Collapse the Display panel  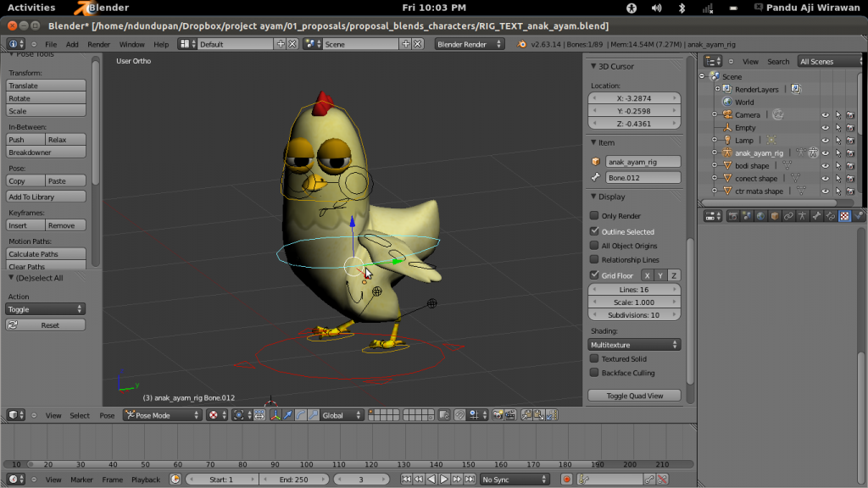click(593, 197)
